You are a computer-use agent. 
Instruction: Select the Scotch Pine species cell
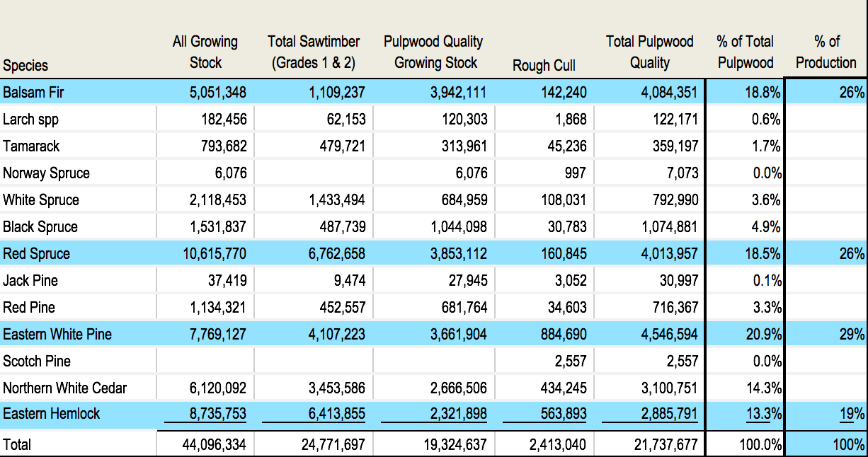37,361
